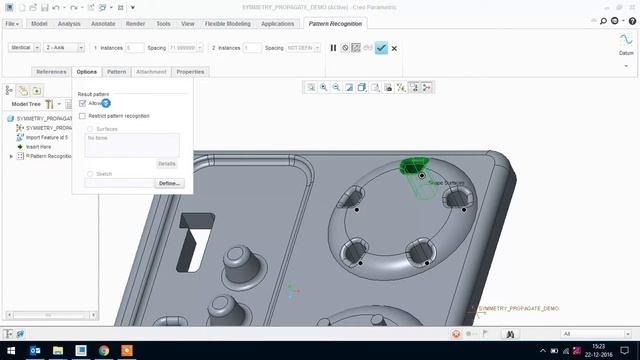Image resolution: width=640 pixels, height=360 pixels.
Task: Open the Model ribbon tab
Action: pos(39,24)
